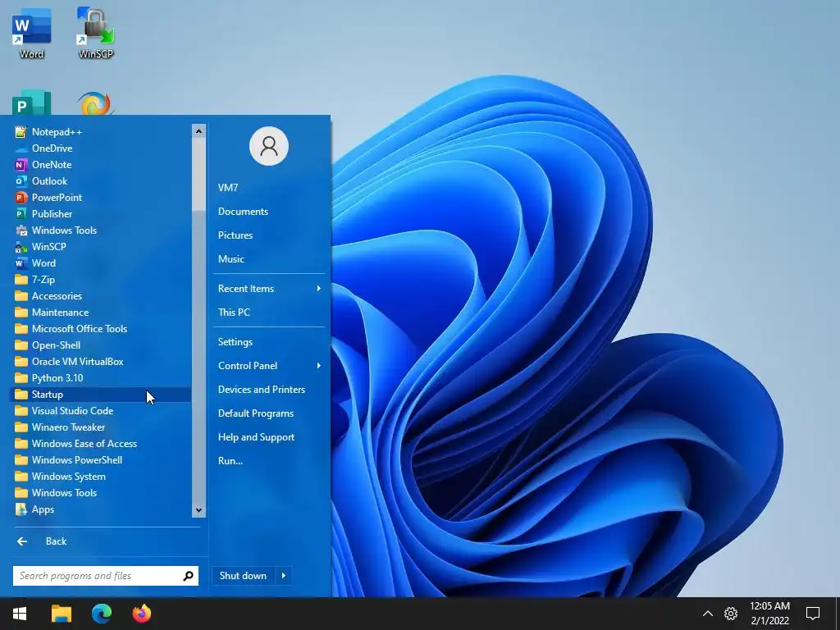Expand the Control Panel submenu
840x630 pixels.
(x=269, y=365)
